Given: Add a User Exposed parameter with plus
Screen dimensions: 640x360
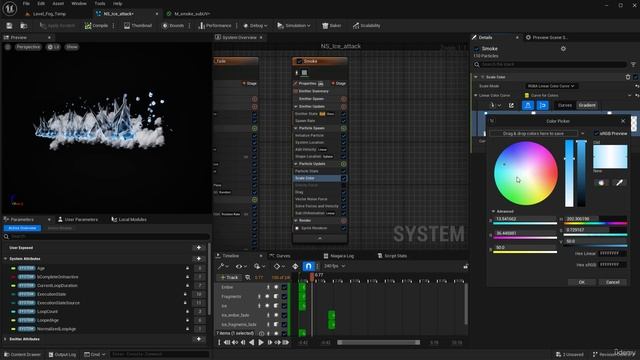Looking at the screenshot, I should [199, 248].
